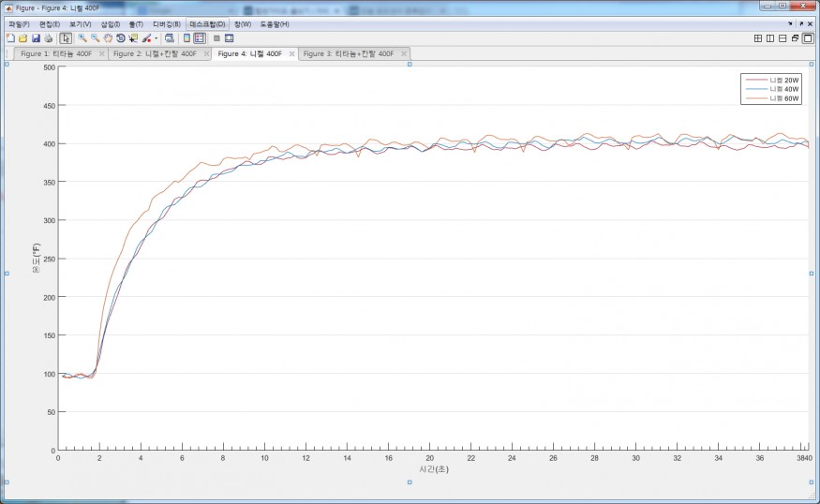Click Show Plot Tools and Dock icon
Screen dimensions: 820x504
pos(229,38)
